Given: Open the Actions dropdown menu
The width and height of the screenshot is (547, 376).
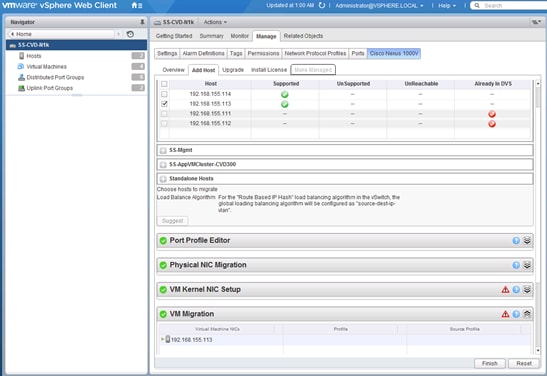Looking at the screenshot, I should [x=215, y=22].
